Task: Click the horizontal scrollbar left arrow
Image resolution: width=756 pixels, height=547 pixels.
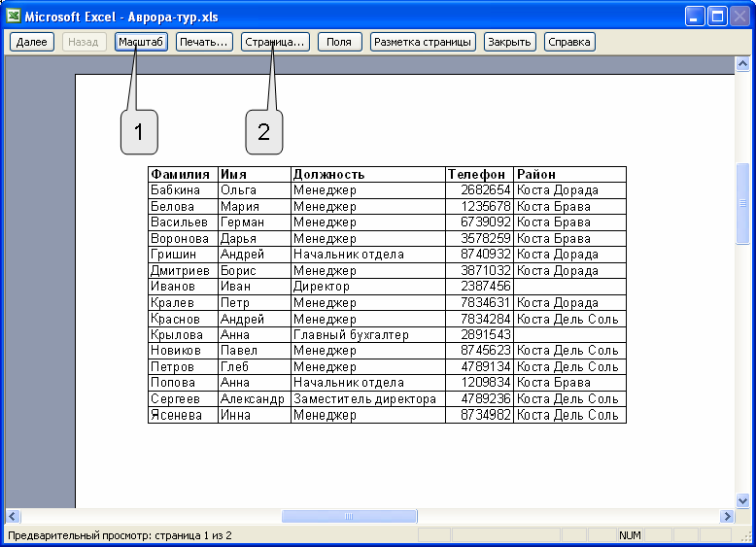Action: point(13,516)
